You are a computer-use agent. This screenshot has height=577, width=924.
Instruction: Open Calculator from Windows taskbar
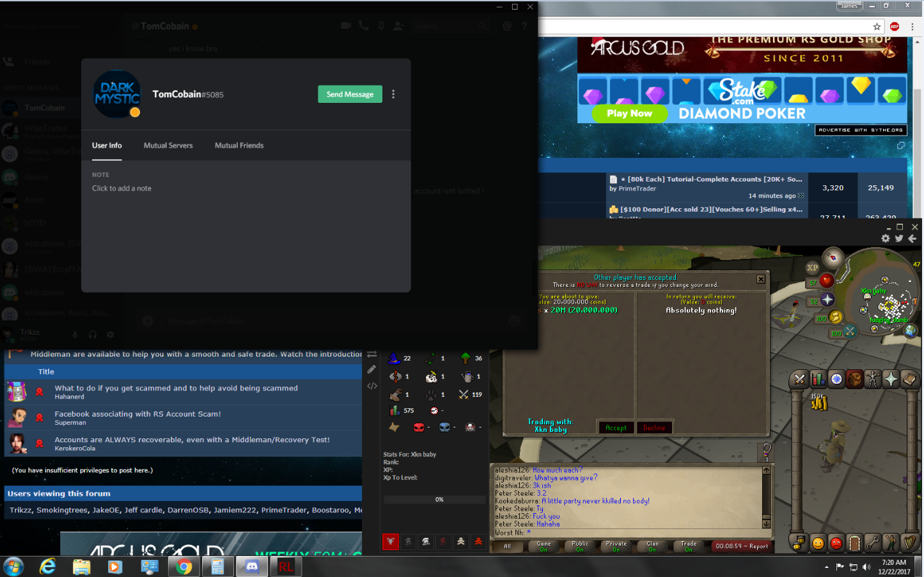click(217, 567)
